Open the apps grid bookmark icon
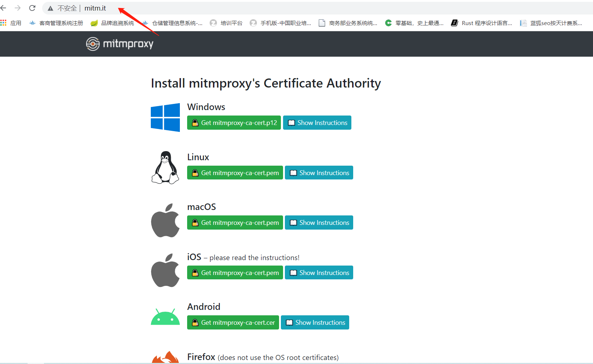Screen dimensions: 593x364 (x=4, y=23)
